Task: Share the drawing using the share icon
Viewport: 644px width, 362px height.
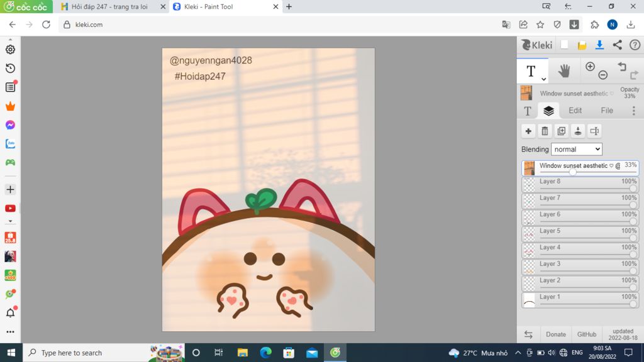Action: [618, 45]
